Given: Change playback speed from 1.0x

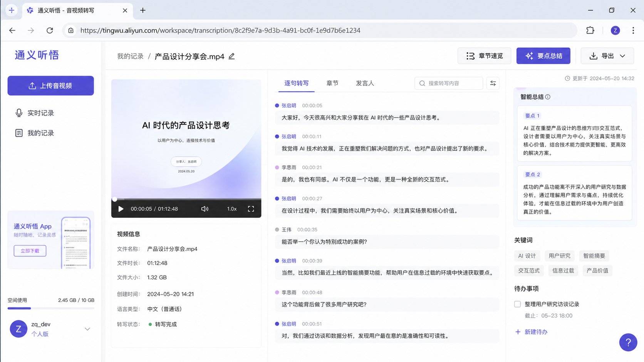Looking at the screenshot, I should [232, 209].
